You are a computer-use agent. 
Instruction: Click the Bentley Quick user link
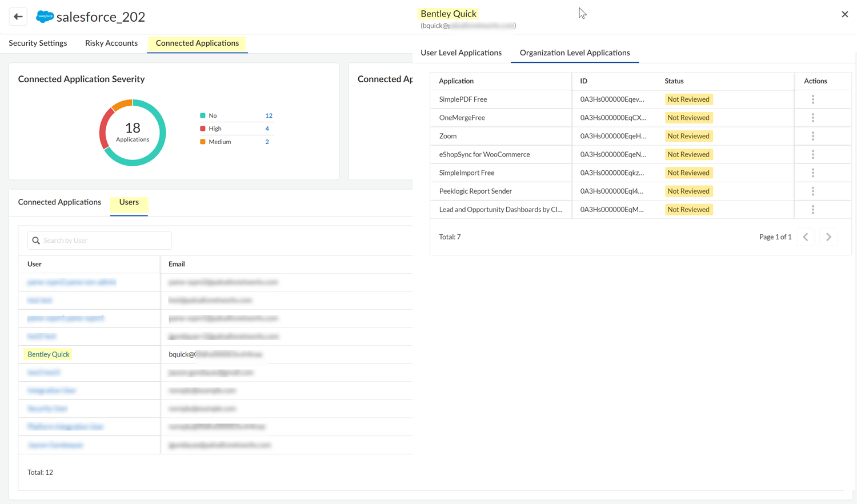pyautogui.click(x=49, y=354)
